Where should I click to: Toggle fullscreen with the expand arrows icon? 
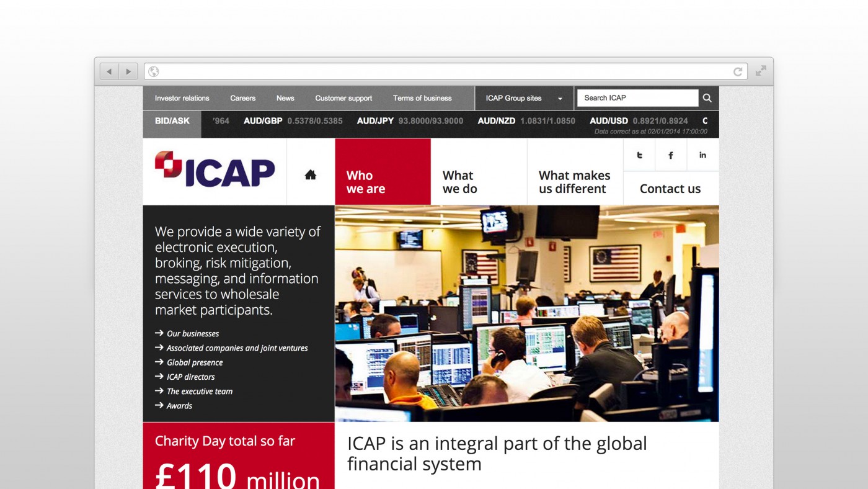click(761, 71)
